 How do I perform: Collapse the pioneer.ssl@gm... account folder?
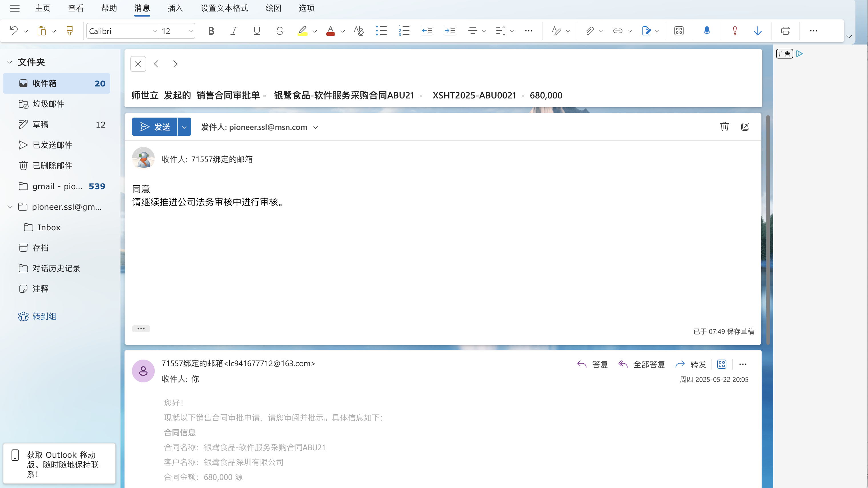coord(10,207)
